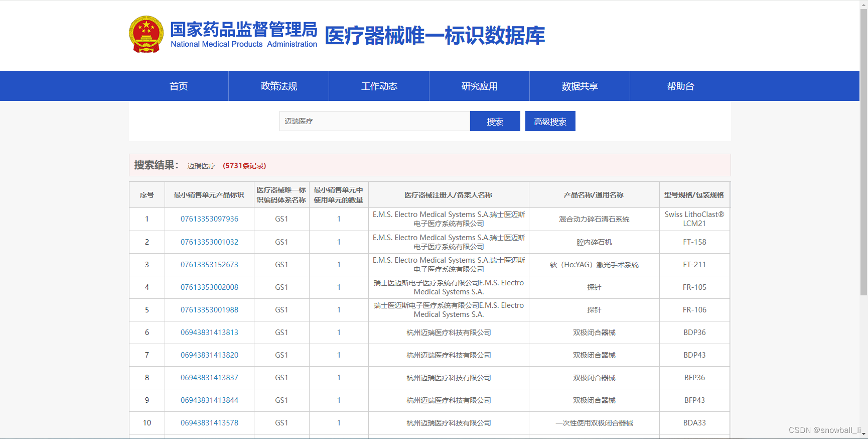
Task: Click 杭州迈瑞医疗科技有限公司 in row 6
Action: [x=449, y=333]
